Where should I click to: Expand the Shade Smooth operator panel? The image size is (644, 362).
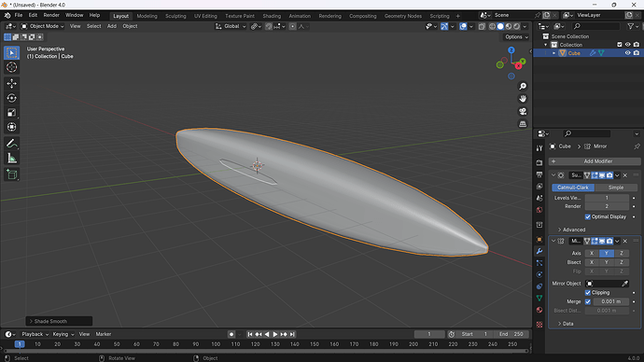[x=59, y=321]
